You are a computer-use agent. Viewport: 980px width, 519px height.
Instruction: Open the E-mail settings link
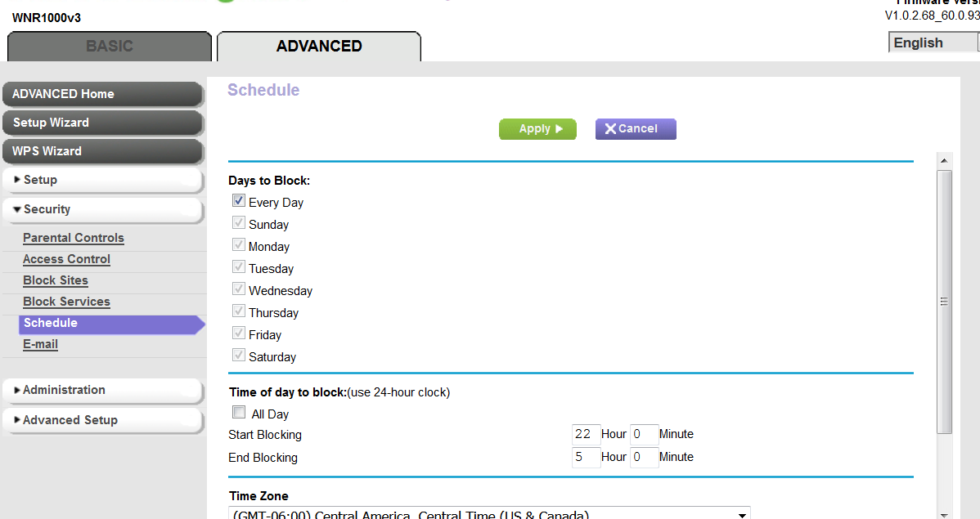tap(40, 344)
